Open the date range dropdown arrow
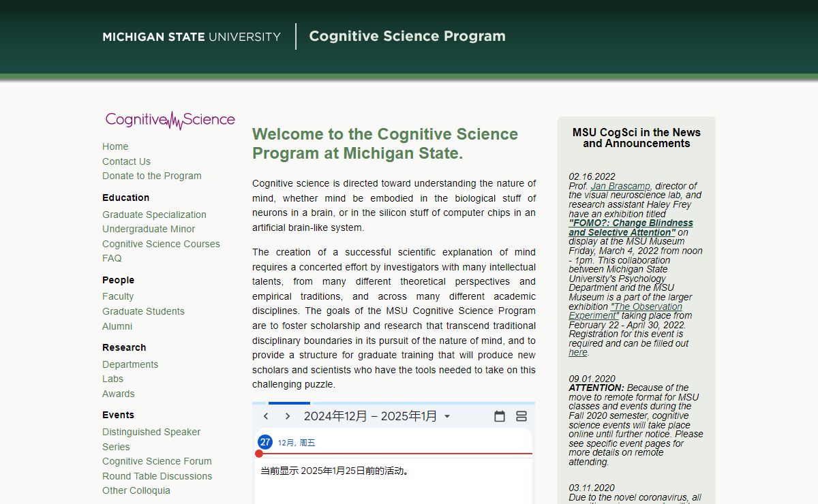The width and height of the screenshot is (818, 504). point(447,416)
